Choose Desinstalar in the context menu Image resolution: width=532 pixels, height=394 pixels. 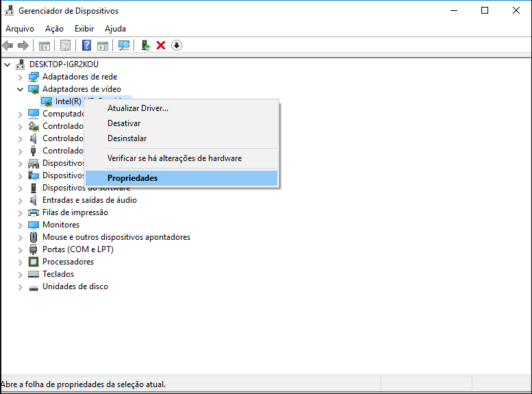[x=181, y=138]
